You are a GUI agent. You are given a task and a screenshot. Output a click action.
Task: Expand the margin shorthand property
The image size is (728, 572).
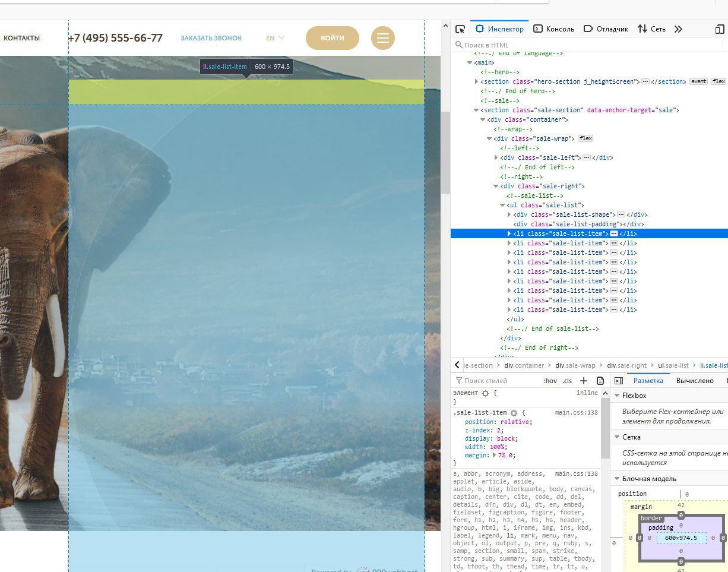(x=495, y=455)
